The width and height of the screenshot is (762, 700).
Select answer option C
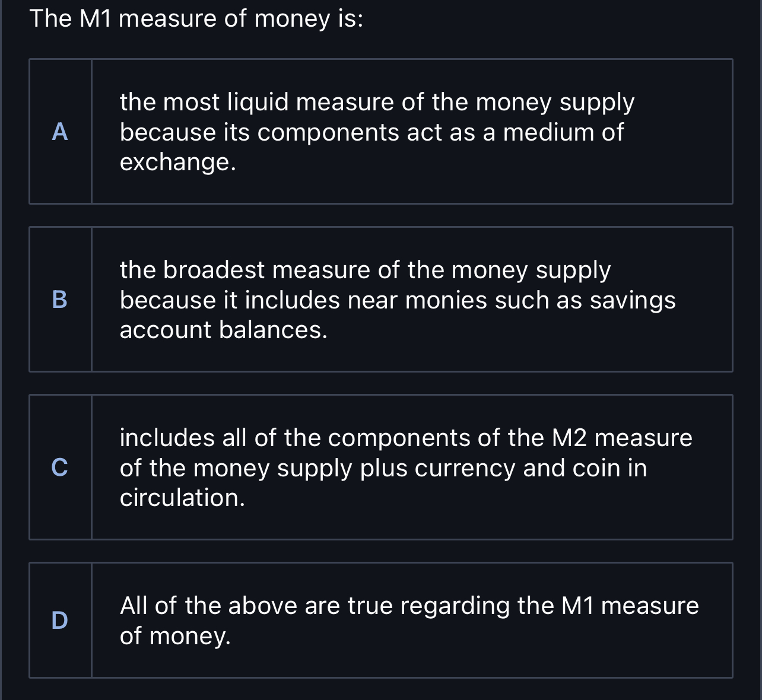click(380, 467)
